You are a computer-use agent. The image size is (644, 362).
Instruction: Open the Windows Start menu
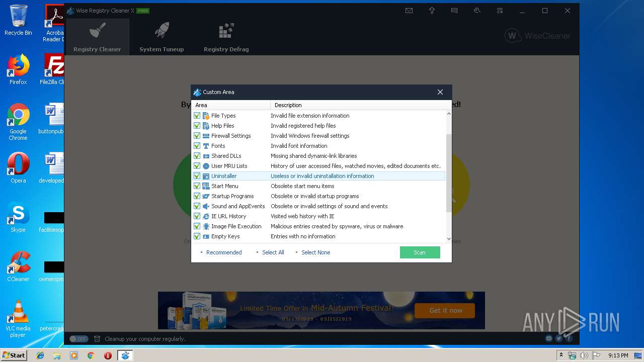pyautogui.click(x=14, y=355)
